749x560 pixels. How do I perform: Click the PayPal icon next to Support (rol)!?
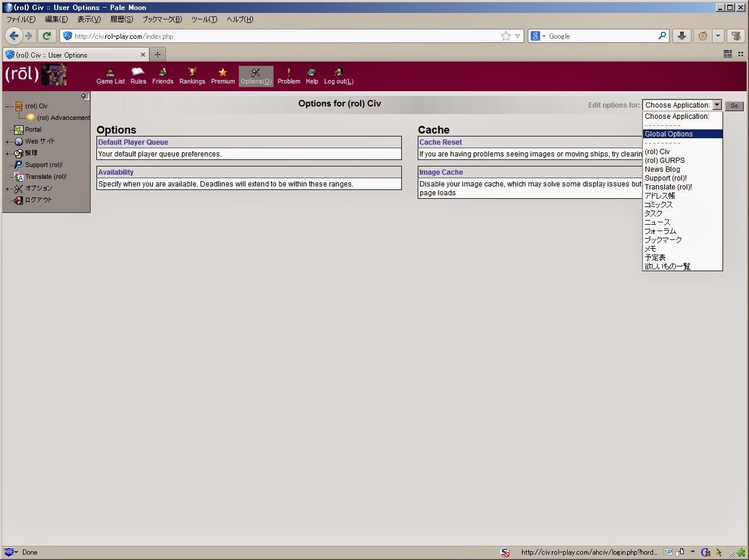coord(19,165)
